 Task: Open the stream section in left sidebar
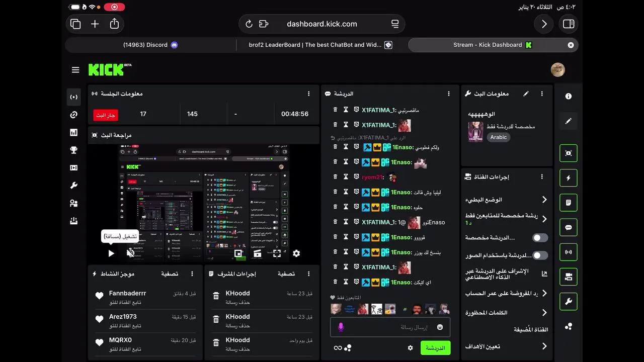click(x=74, y=97)
